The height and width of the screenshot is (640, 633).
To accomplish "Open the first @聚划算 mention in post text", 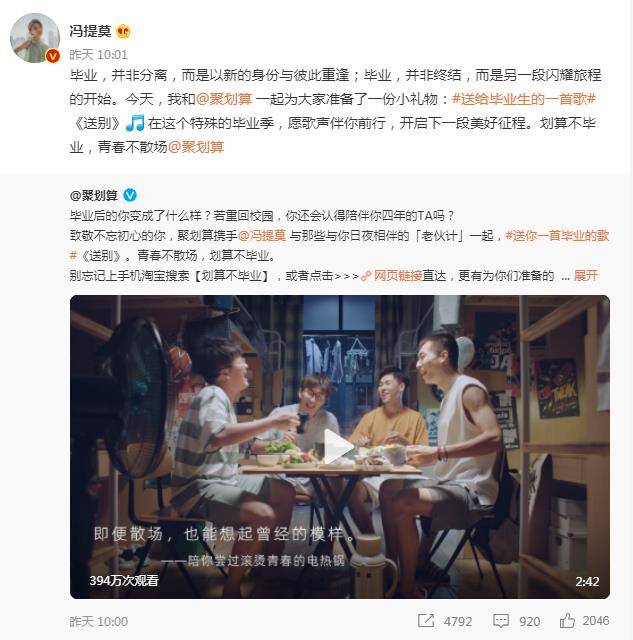I will point(224,99).
